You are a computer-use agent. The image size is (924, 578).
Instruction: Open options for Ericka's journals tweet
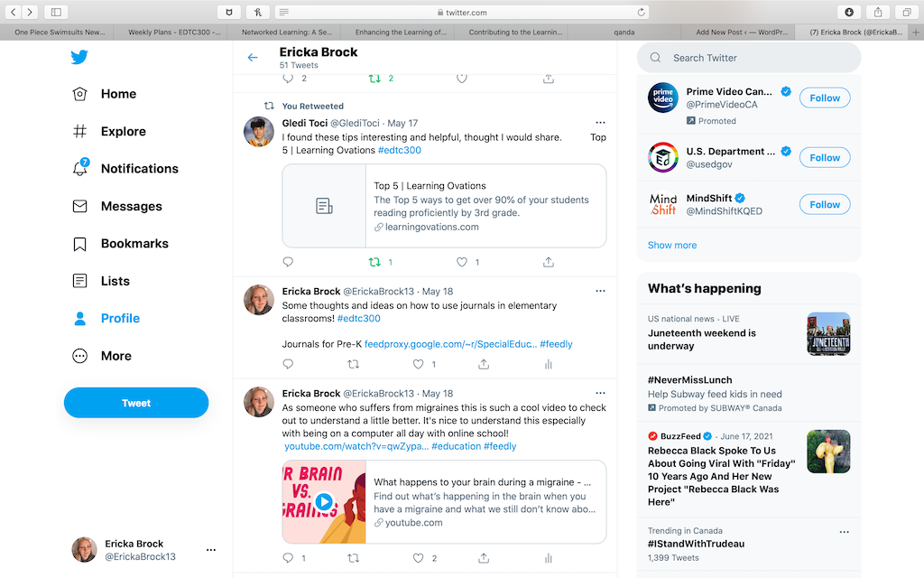pos(600,291)
